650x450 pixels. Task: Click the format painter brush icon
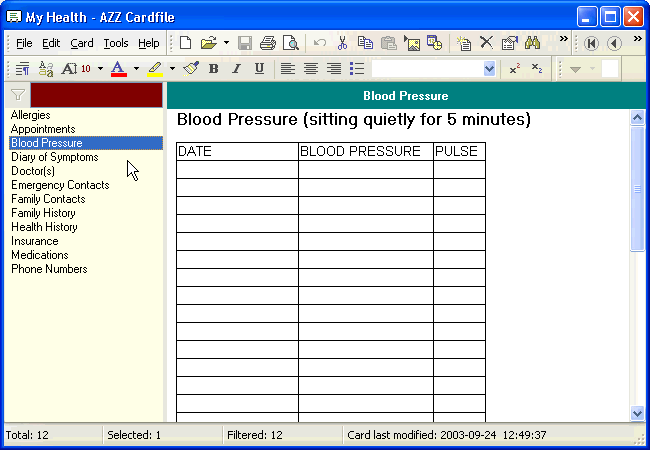point(191,68)
